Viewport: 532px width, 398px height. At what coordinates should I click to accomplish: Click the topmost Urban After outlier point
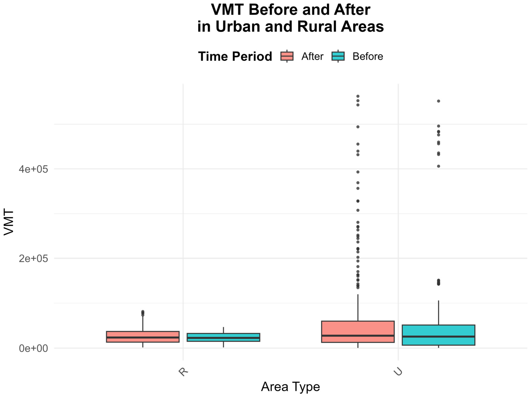click(x=358, y=96)
